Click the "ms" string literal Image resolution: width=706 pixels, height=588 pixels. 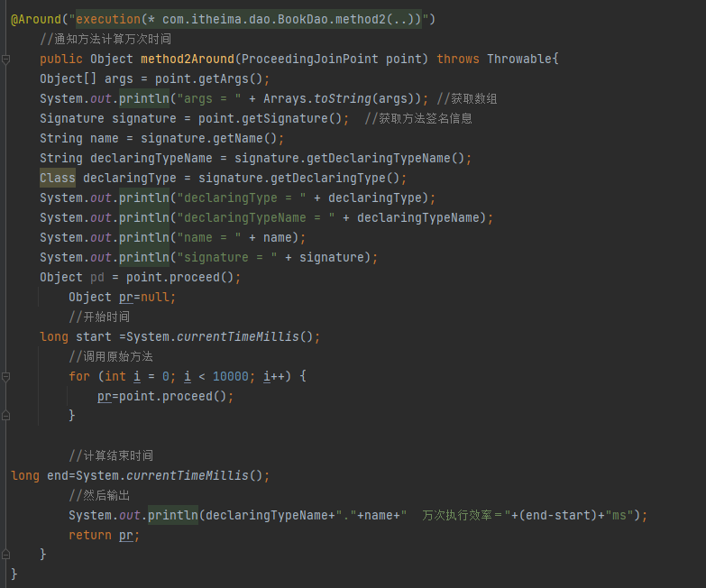[x=622, y=515]
